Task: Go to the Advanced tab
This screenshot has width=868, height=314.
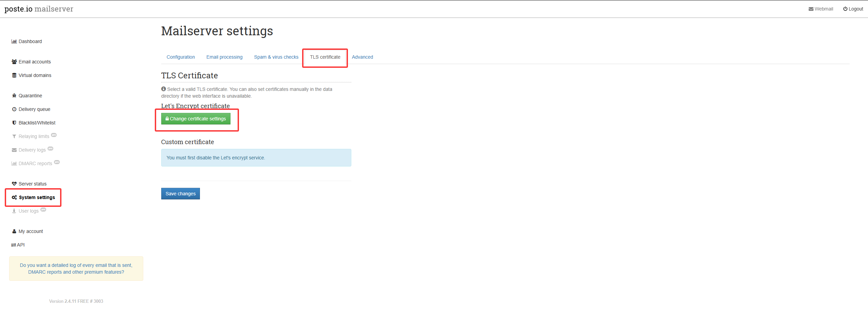Action: coord(363,57)
